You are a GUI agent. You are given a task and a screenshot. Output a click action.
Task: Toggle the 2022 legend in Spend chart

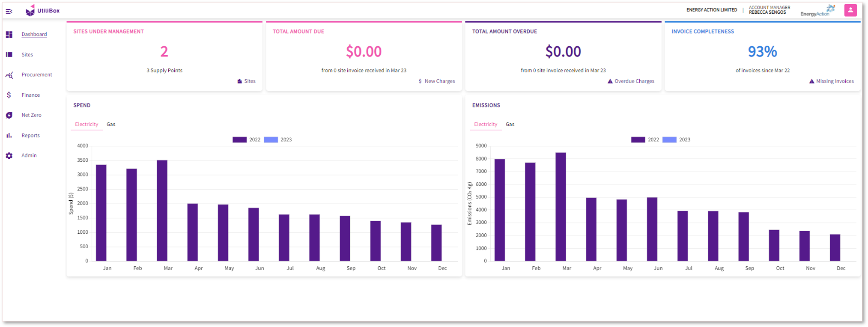tap(246, 140)
